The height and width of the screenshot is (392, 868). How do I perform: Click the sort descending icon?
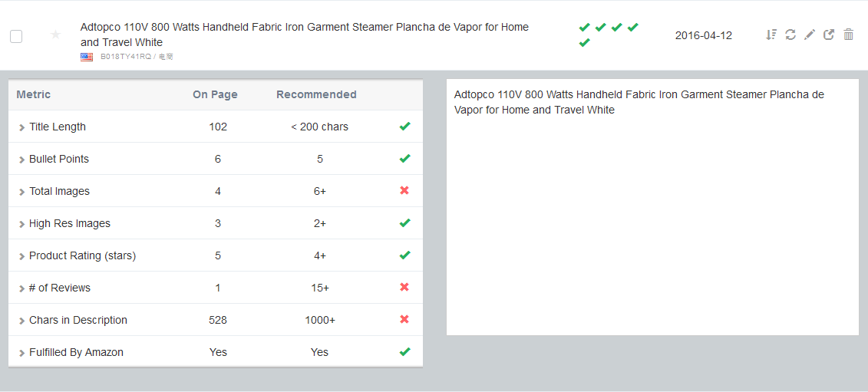tap(771, 35)
